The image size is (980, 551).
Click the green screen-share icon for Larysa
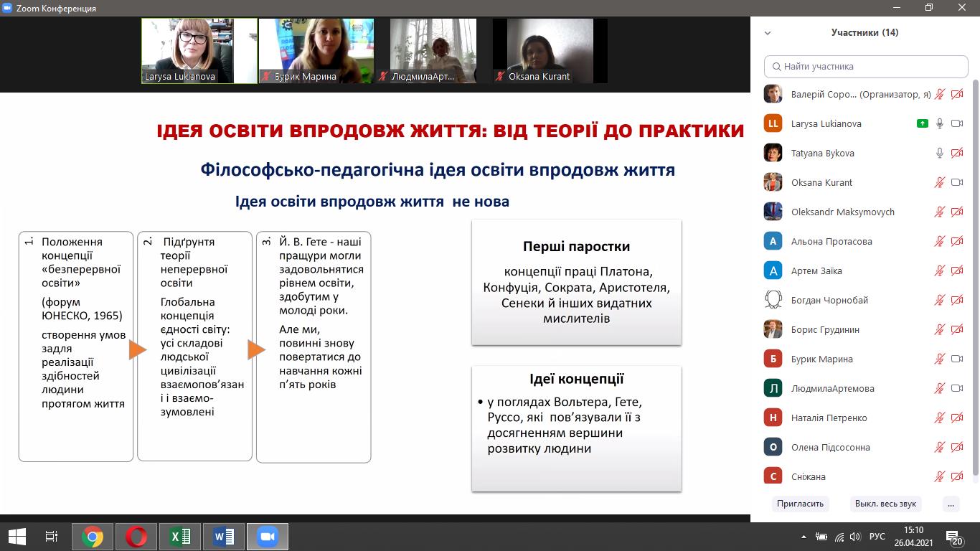(923, 124)
